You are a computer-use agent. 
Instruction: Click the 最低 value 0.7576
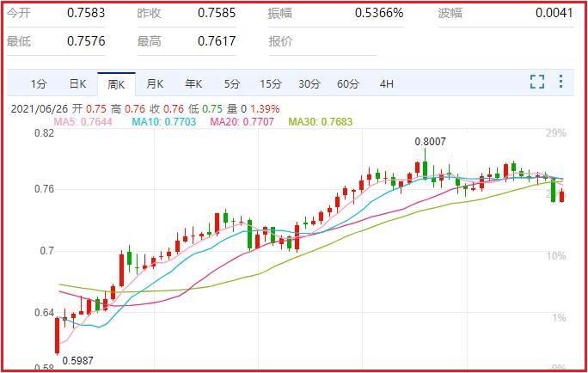point(86,41)
